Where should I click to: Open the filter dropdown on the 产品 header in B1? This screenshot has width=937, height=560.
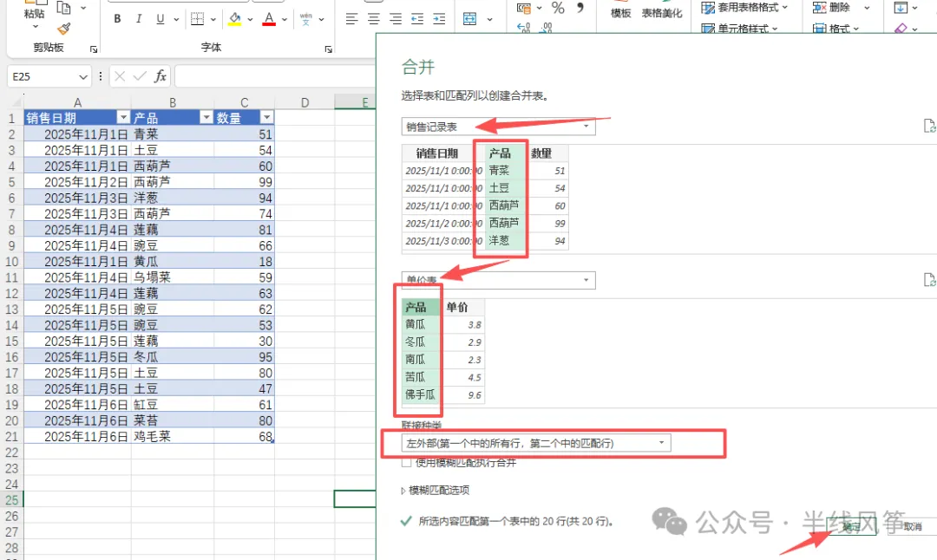tap(206, 118)
